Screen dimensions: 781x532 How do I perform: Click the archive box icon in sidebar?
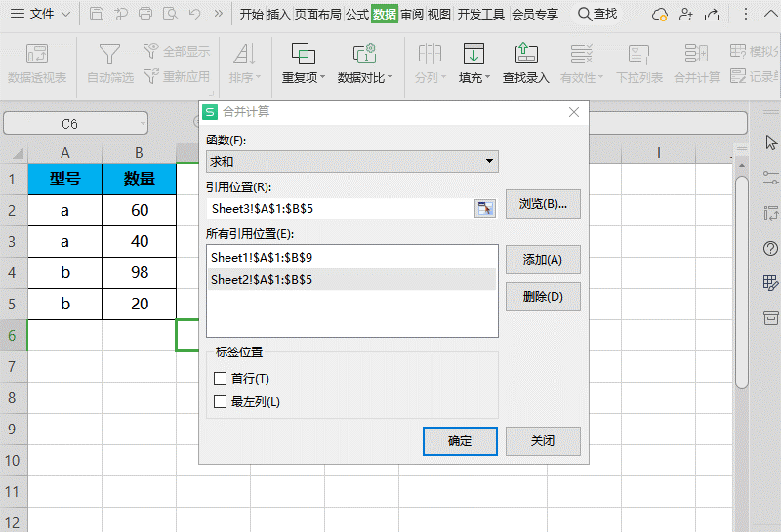(770, 318)
